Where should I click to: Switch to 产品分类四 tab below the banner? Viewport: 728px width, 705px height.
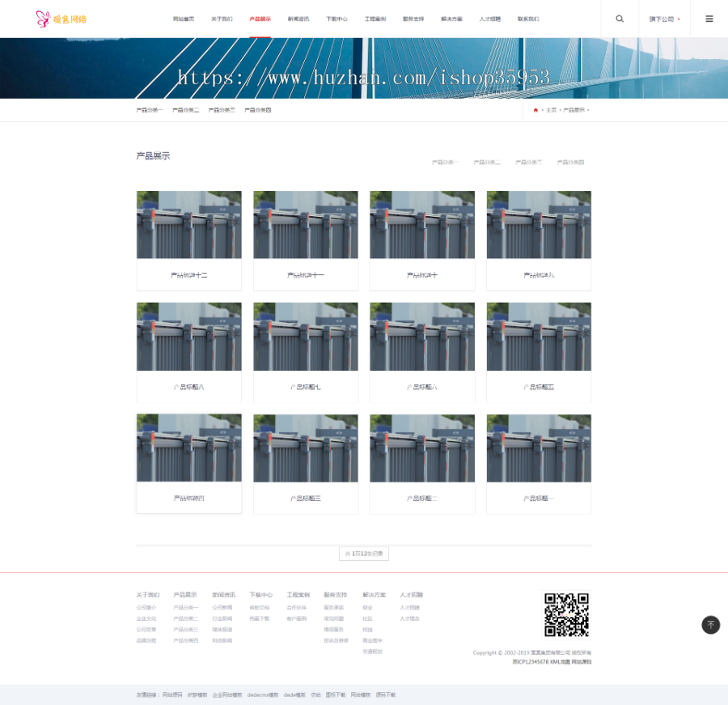pyautogui.click(x=258, y=110)
